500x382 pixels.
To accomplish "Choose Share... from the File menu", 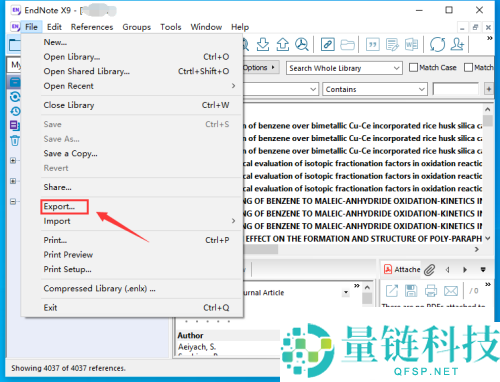I will point(57,187).
